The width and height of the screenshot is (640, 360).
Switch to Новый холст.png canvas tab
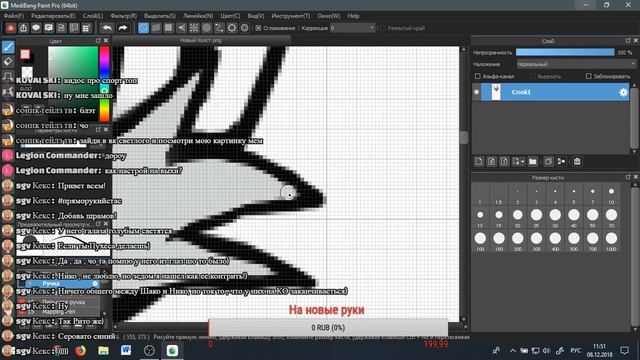(x=201, y=40)
